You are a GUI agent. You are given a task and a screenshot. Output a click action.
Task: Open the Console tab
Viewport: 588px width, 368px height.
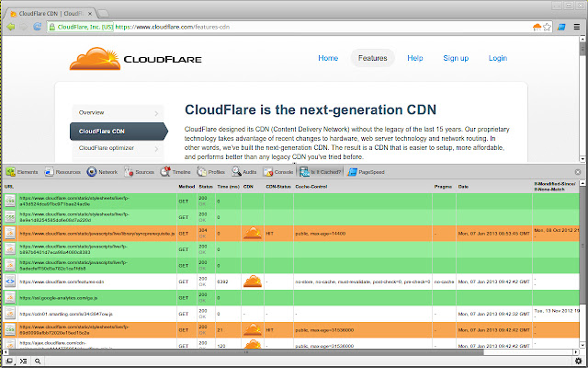[277, 172]
